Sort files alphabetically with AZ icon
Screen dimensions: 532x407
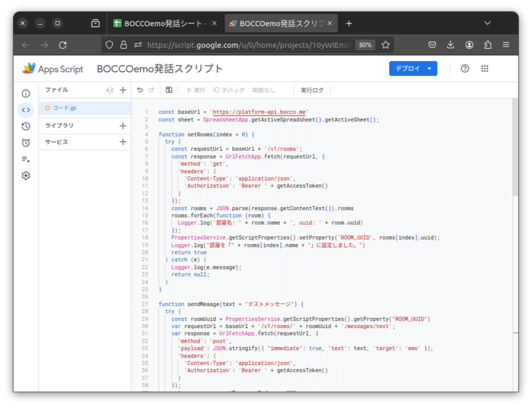coord(109,90)
